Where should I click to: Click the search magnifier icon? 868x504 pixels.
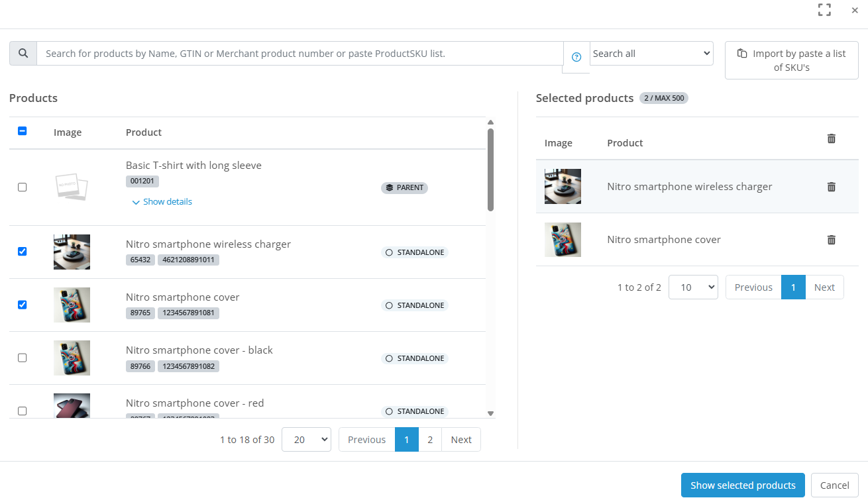point(23,54)
